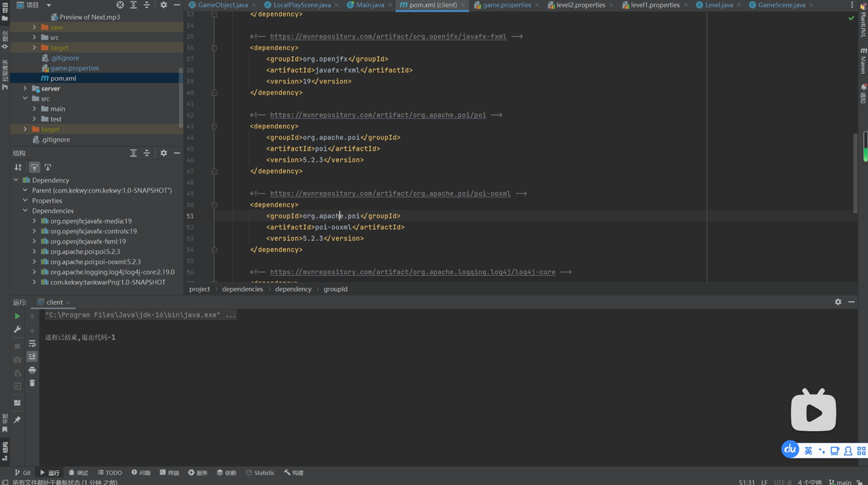Collapse the Dependencies tree node

24,210
